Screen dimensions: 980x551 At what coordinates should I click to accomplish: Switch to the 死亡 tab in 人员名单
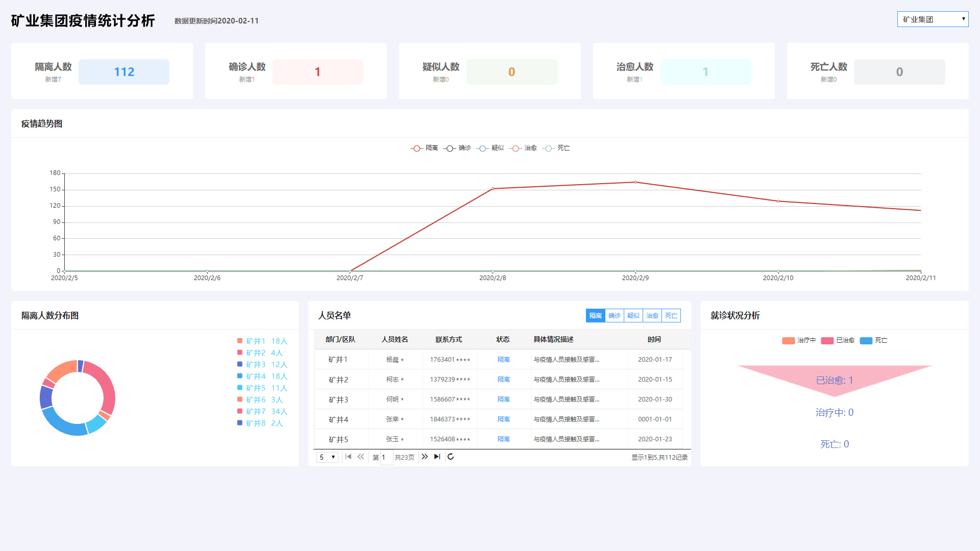coord(671,316)
